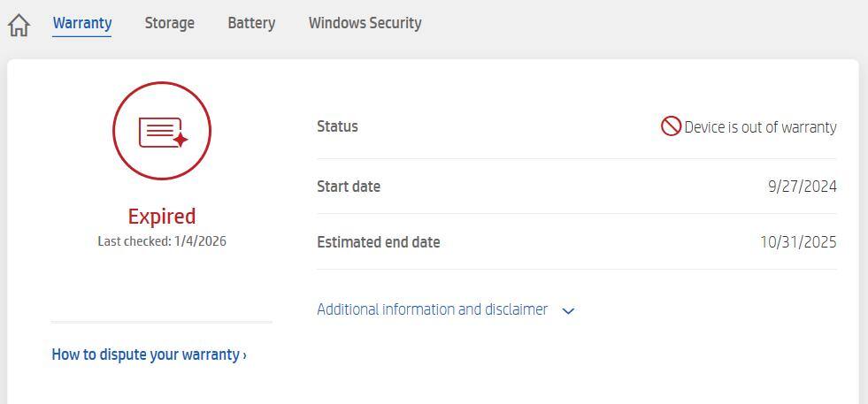Expand Additional information and disclaimer text

point(432,309)
